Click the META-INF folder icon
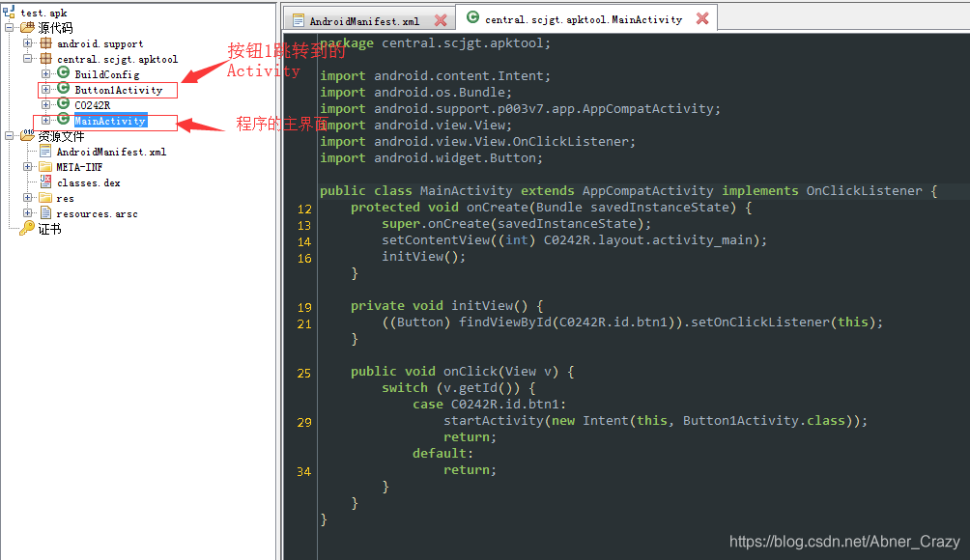 [x=45, y=167]
